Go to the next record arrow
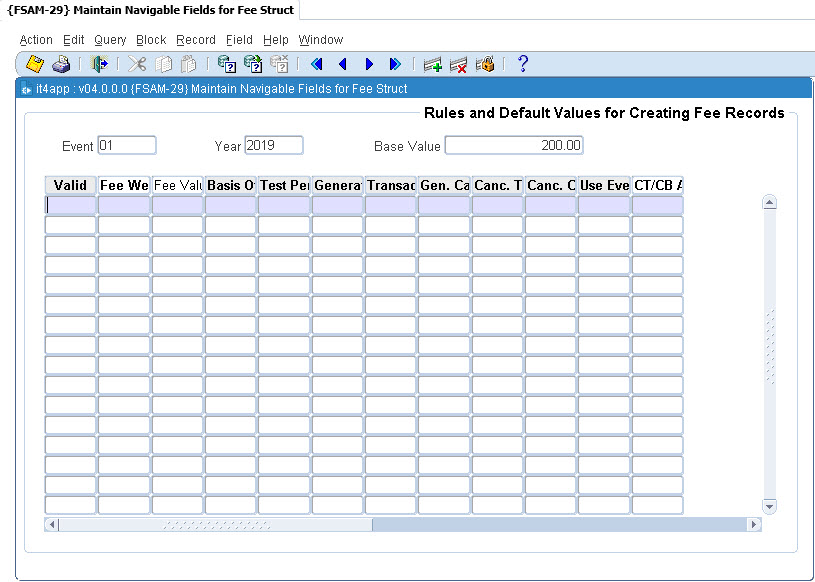 (x=369, y=64)
